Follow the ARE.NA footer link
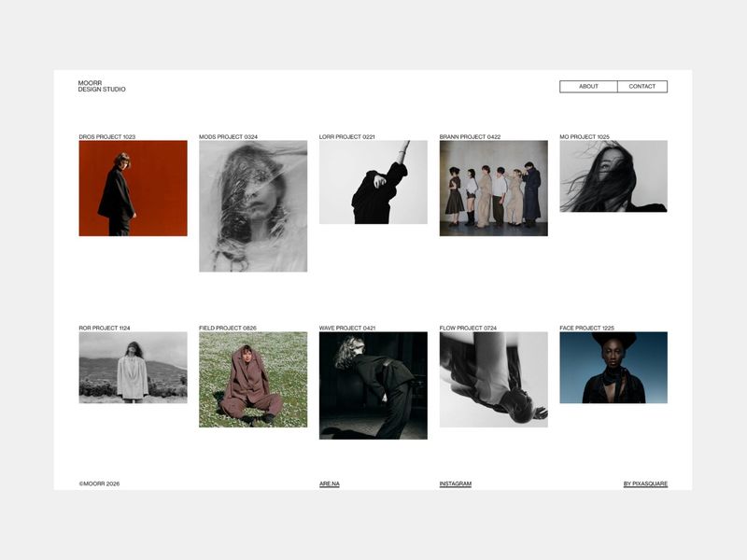Screen dimensions: 747x560 click(330, 483)
